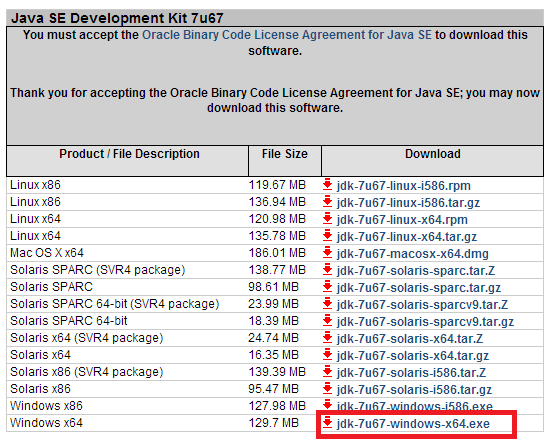Screen dimensions: 550x442
Task: Click download arrow icon for jdk-7u67-solaris-sparcv9.tar.Z
Action: (x=327, y=303)
